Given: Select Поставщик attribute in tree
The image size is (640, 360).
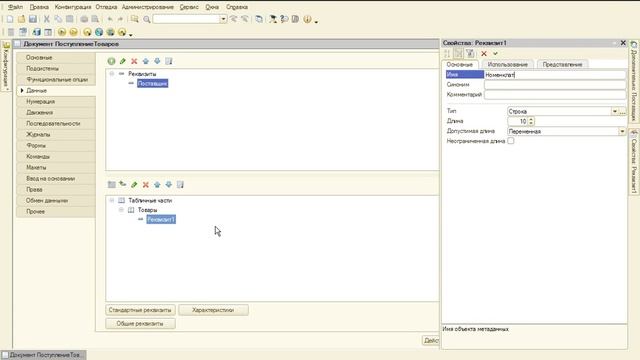Looking at the screenshot, I should [x=152, y=84].
